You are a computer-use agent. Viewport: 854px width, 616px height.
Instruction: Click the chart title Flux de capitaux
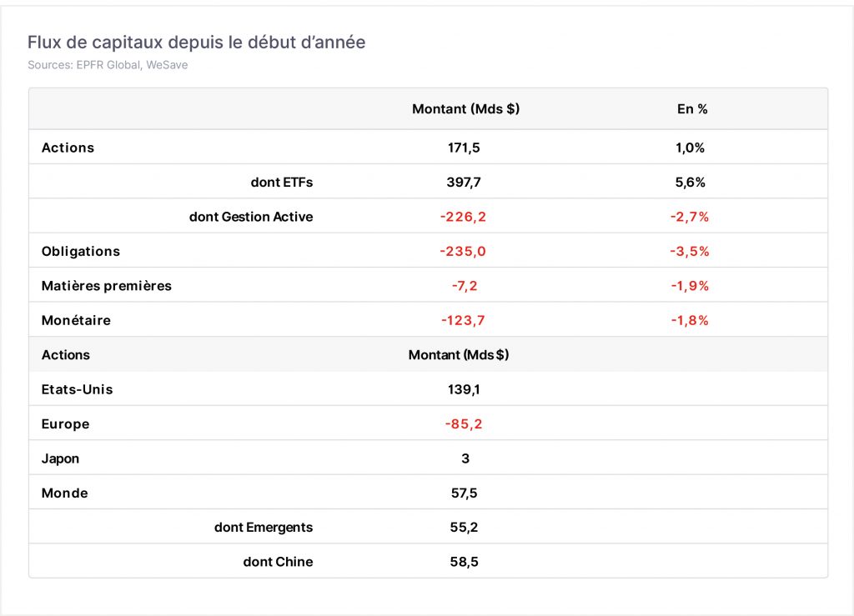[196, 42]
